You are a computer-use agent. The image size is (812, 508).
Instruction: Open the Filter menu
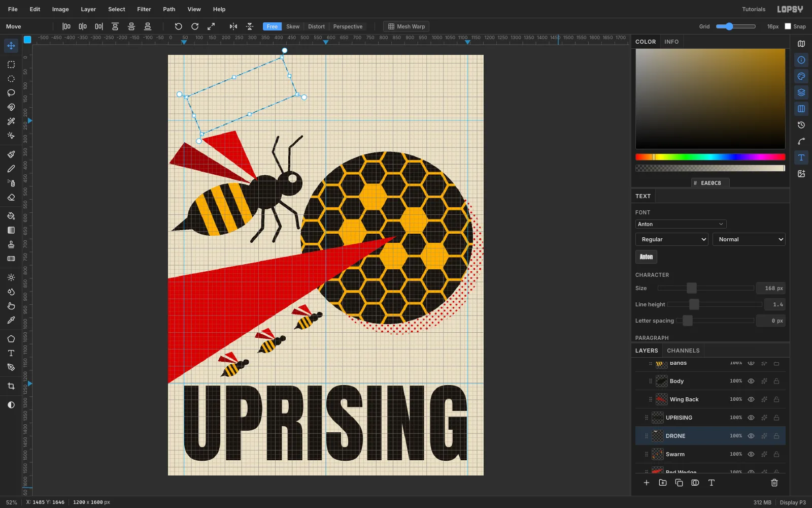(x=144, y=9)
